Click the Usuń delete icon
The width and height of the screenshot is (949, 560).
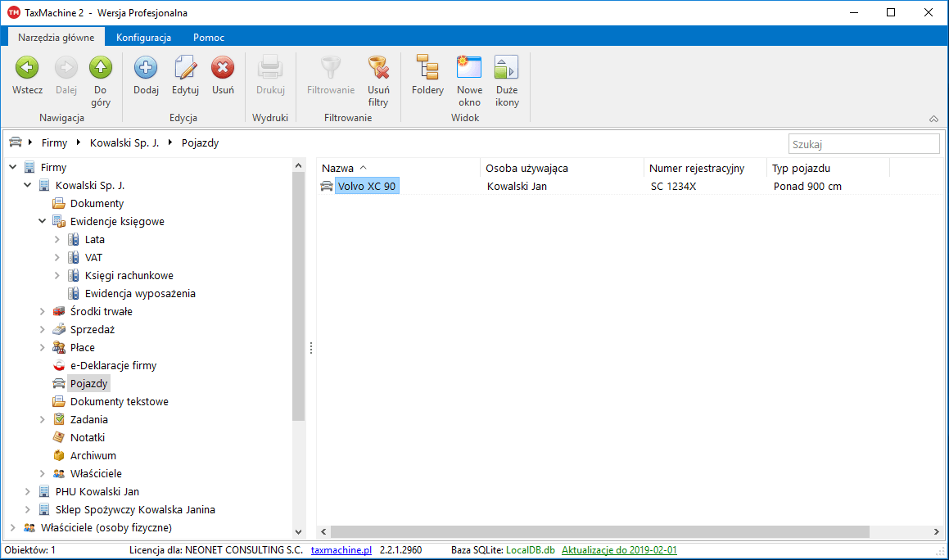click(223, 69)
